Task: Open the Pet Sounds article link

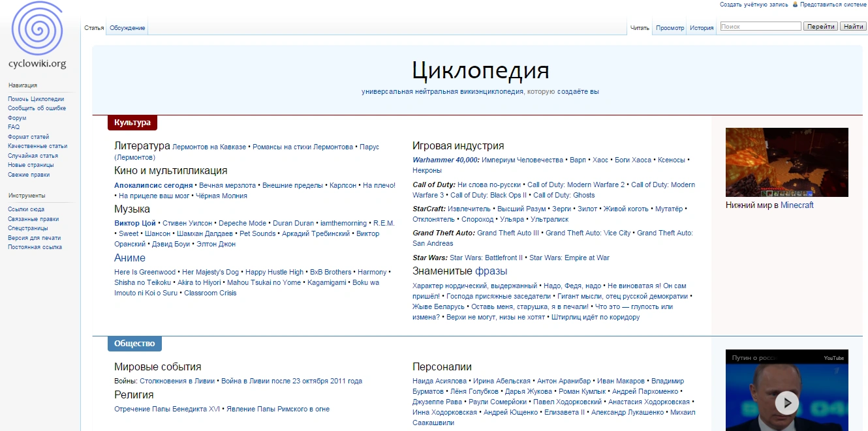Action: [x=258, y=234]
